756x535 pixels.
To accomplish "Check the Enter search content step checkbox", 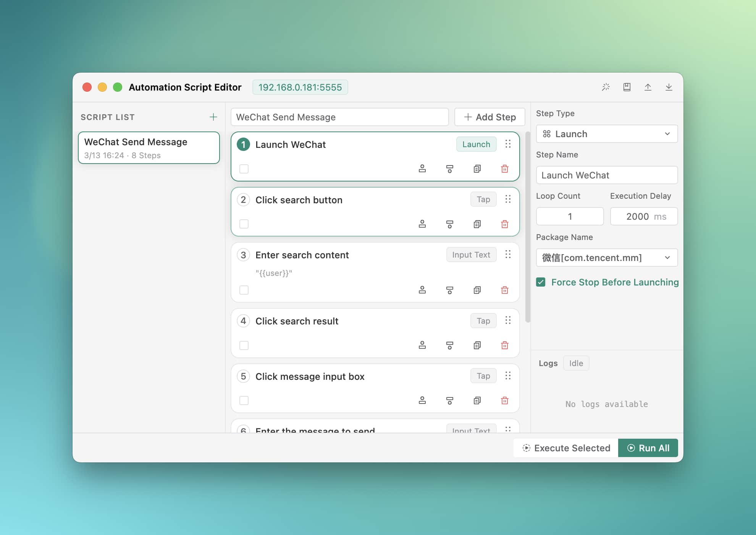I will tap(244, 290).
